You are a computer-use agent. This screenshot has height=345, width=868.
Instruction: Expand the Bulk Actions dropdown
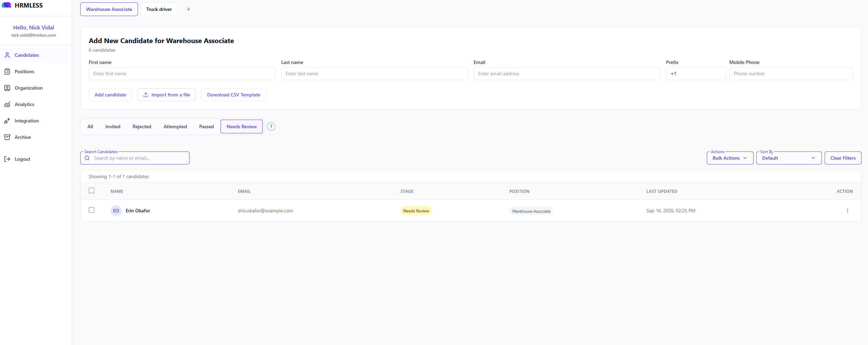coord(730,158)
